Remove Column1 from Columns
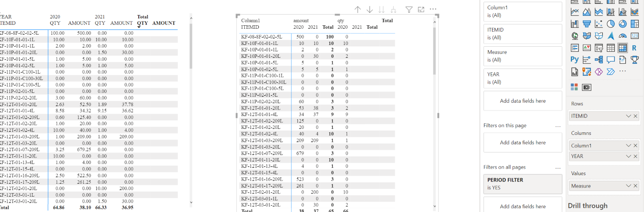Screen dimensions: 644x212 pyautogui.click(x=635, y=146)
